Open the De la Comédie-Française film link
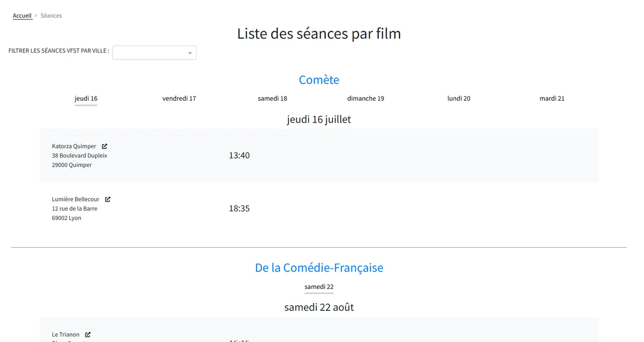Screen dimensions: 644x342 click(x=319, y=267)
